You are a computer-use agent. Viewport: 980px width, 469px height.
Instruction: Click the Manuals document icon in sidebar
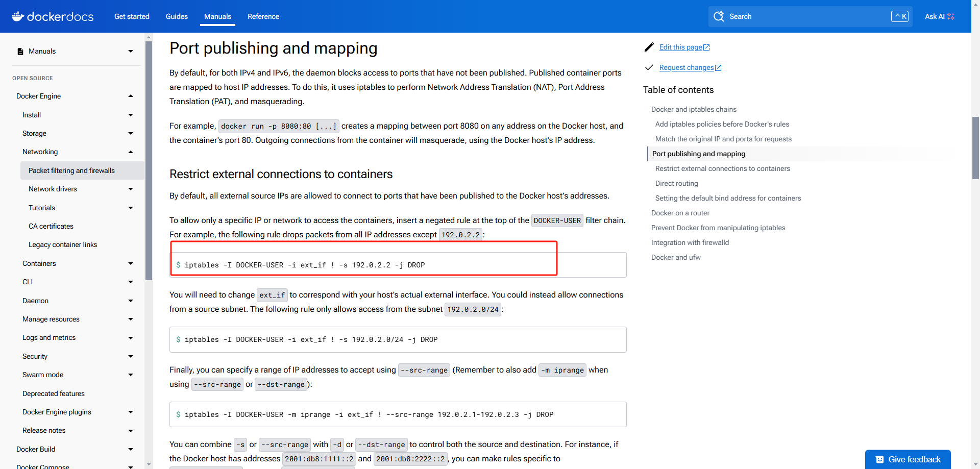pos(20,52)
